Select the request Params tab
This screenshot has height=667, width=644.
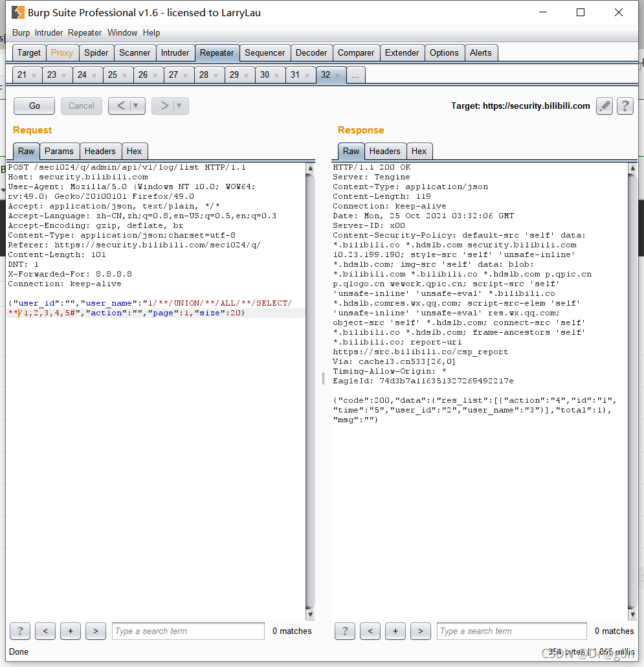click(x=59, y=151)
